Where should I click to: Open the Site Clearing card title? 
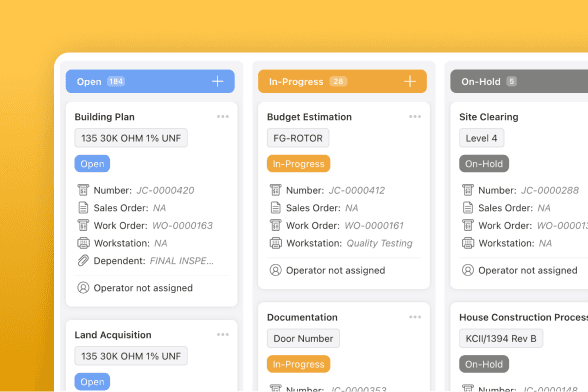pos(489,117)
